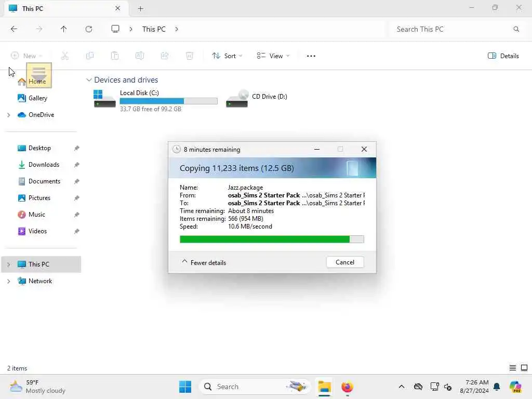The width and height of the screenshot is (532, 399).
Task: Open the Pictures quick access folder
Action: tap(39, 198)
